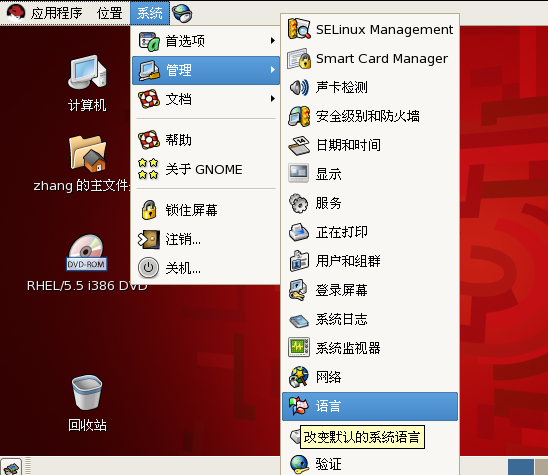Click the gears icon for 服务
Screen dimensions: 548x475
[298, 203]
